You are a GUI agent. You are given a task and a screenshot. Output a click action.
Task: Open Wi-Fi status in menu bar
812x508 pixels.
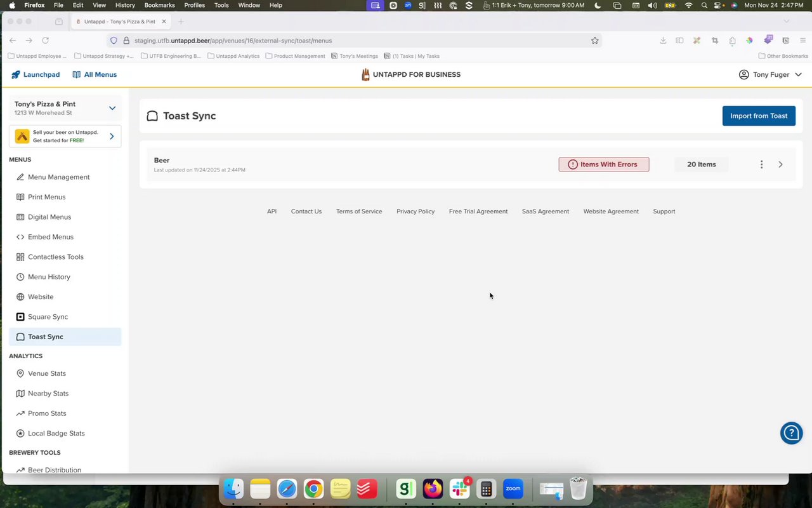688,5
